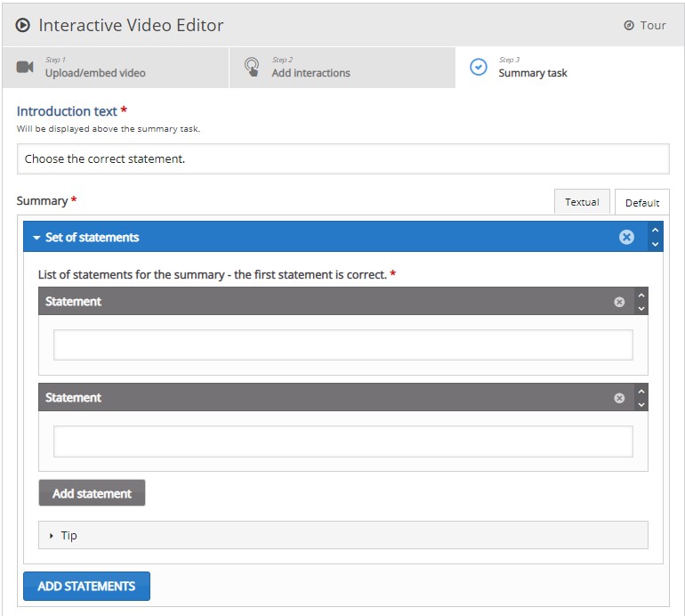Switch to Default input mode
685x616 pixels.
[x=641, y=203]
